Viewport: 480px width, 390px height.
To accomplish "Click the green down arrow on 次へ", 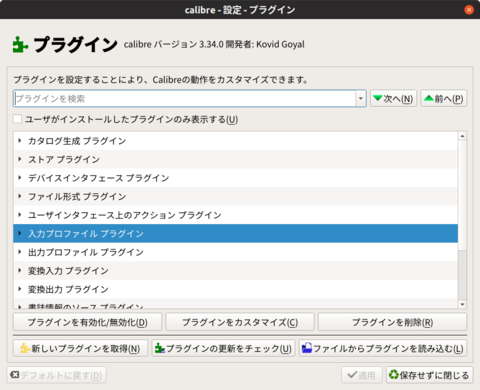I will point(378,98).
